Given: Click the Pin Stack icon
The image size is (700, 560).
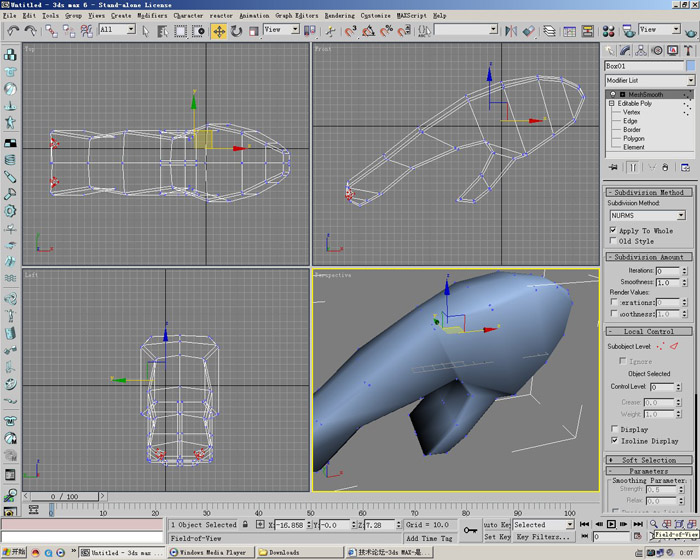Looking at the screenshot, I should 613,167.
